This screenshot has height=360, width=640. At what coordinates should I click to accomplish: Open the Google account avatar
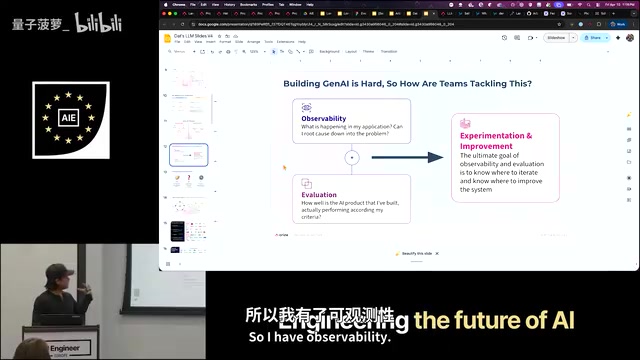[x=630, y=38]
